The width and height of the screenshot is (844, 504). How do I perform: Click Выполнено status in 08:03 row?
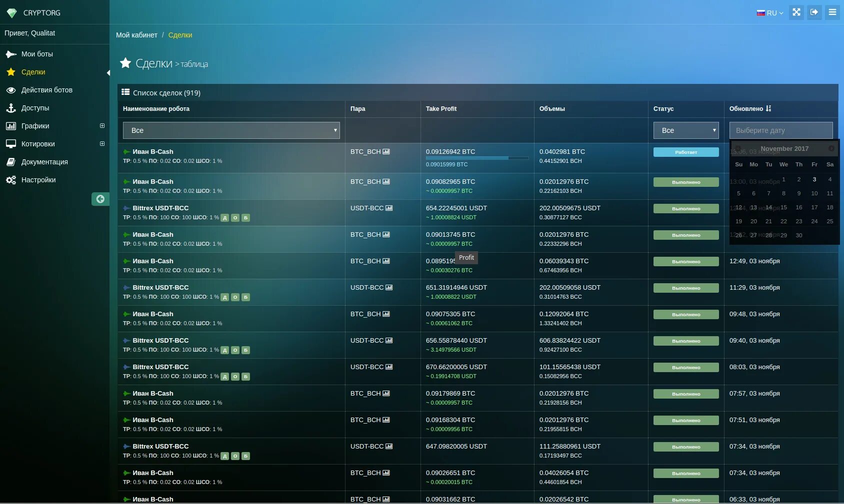pos(686,368)
